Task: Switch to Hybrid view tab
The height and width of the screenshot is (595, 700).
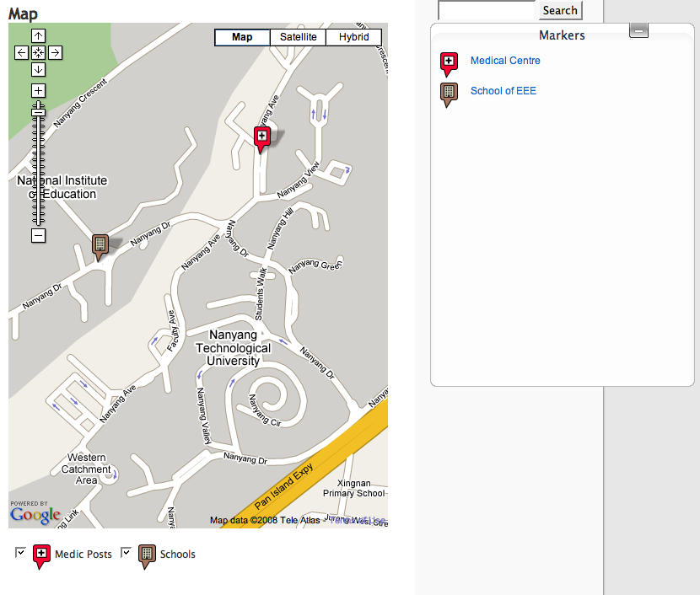Action: point(354,37)
